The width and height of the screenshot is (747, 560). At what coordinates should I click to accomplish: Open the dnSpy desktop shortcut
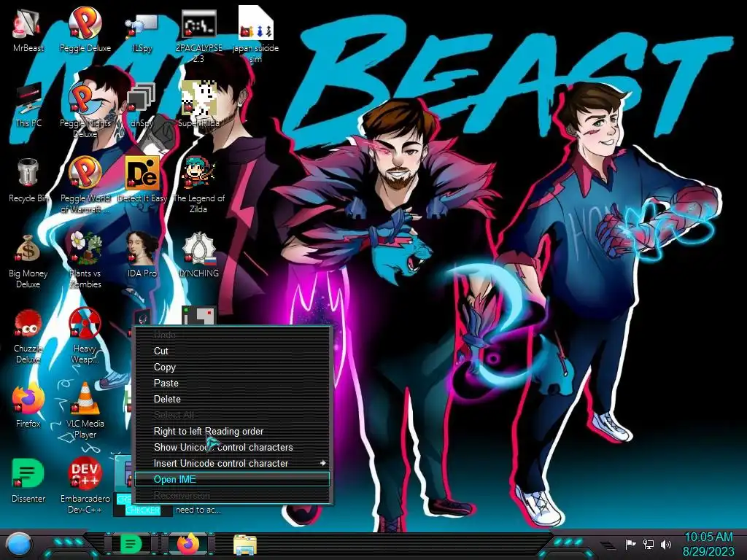click(142, 106)
